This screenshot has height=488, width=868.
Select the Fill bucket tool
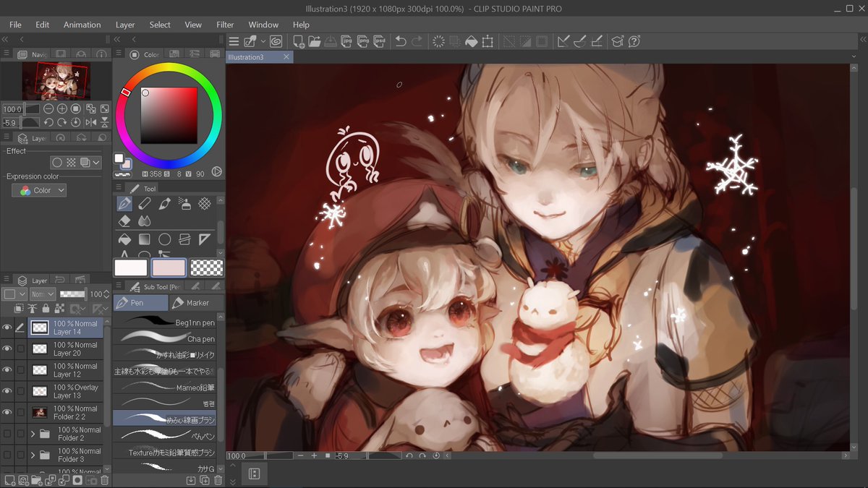(125, 239)
